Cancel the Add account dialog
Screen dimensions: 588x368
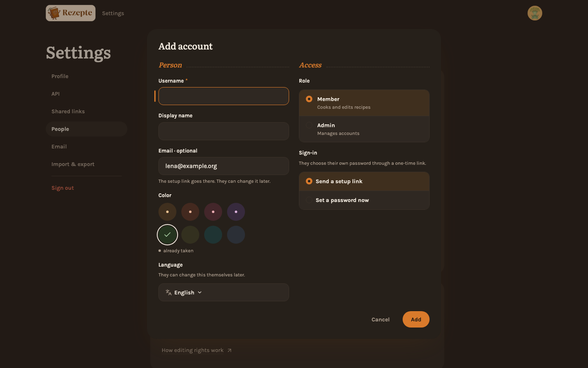point(381,319)
